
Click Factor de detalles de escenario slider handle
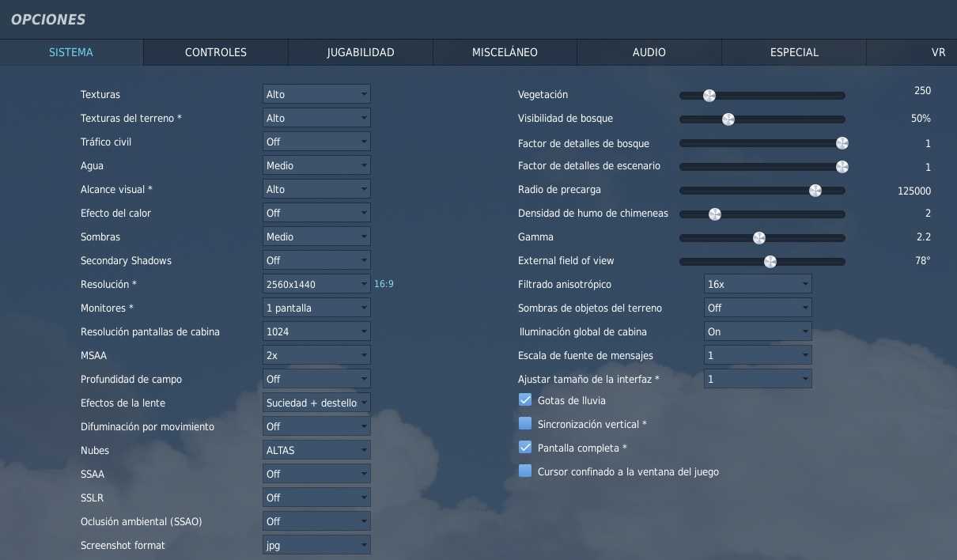click(x=842, y=167)
